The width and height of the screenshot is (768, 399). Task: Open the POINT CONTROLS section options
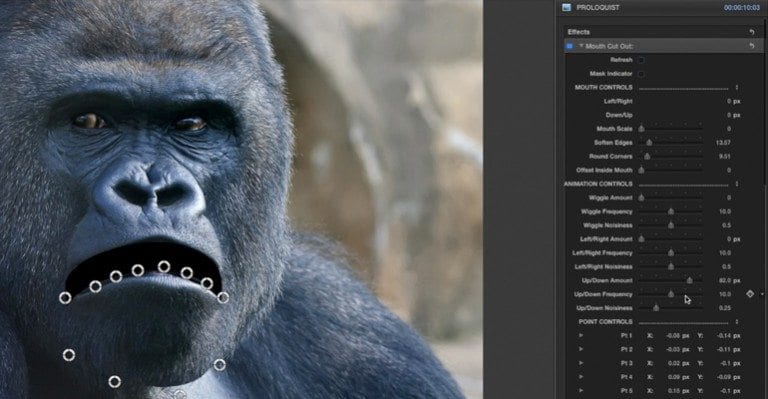pos(737,322)
